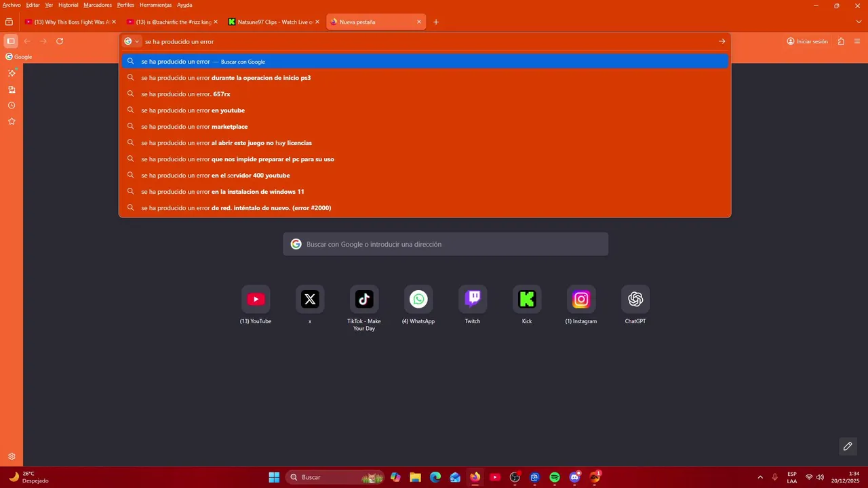Open Microsoft Edge from the taskbar
This screenshot has width=868, height=488.
click(x=435, y=477)
